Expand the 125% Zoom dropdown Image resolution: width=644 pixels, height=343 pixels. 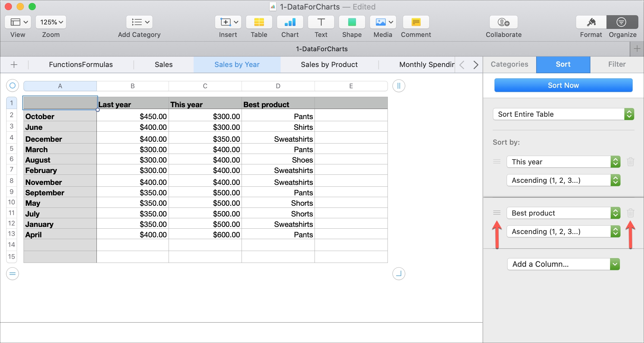tap(51, 22)
